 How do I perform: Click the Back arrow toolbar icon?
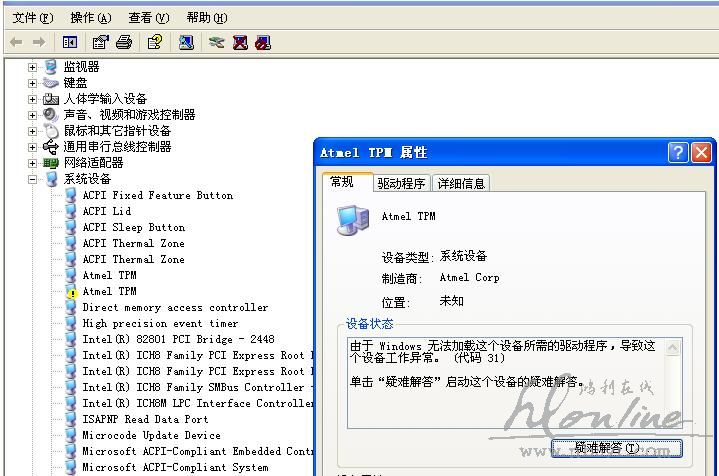pyautogui.click(x=16, y=43)
